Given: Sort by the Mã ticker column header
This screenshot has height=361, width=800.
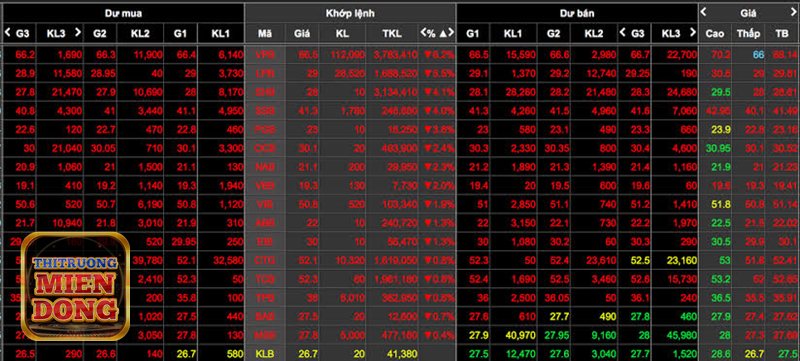Looking at the screenshot, I should pos(265,34).
